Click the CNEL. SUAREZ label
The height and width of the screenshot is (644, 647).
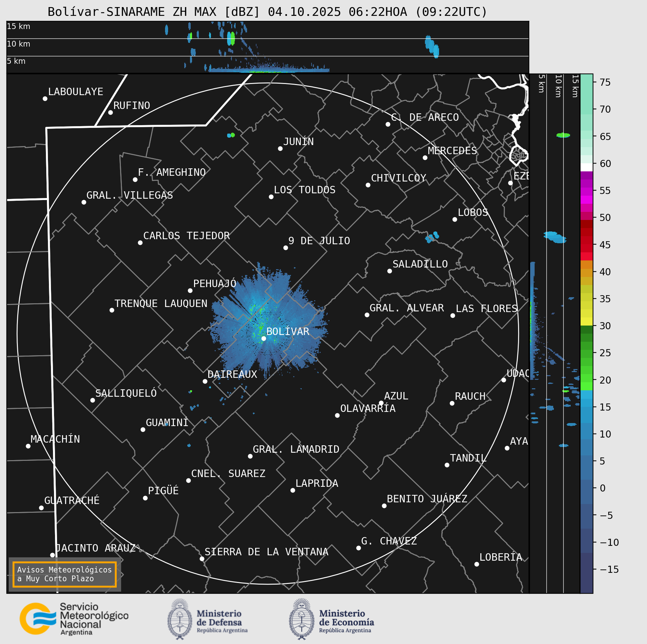[x=228, y=474]
